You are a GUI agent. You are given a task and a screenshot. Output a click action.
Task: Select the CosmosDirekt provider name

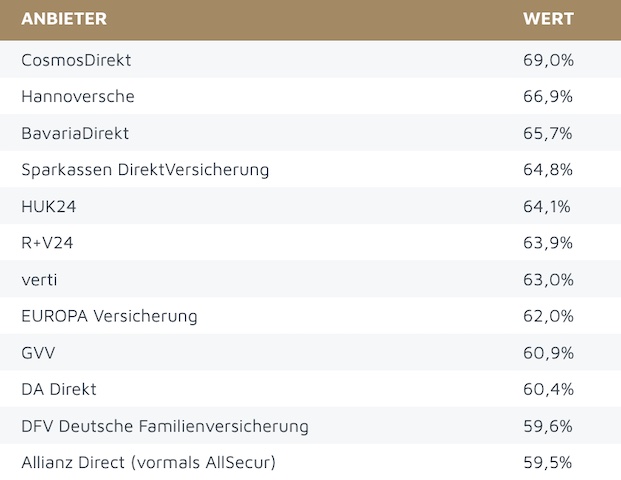click(76, 60)
